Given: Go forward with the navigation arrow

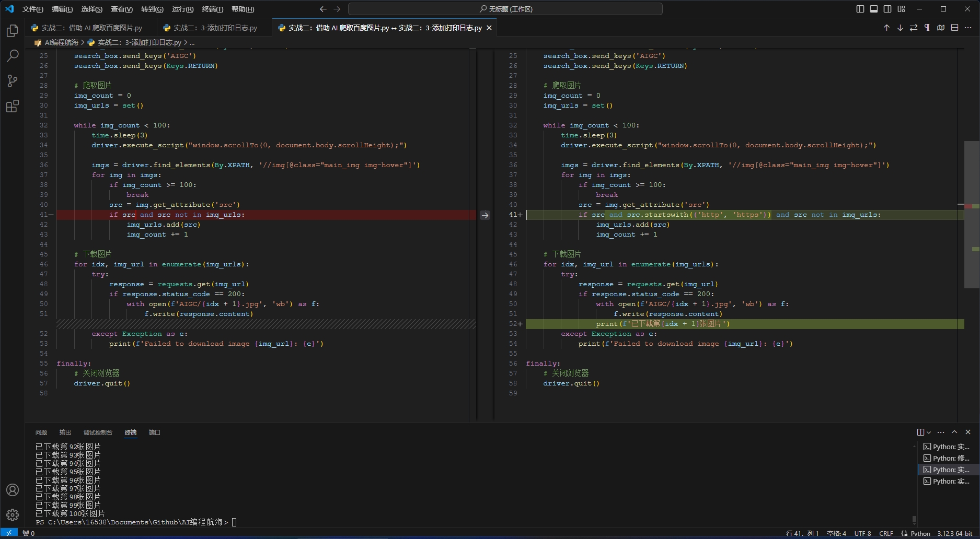Looking at the screenshot, I should [x=337, y=9].
